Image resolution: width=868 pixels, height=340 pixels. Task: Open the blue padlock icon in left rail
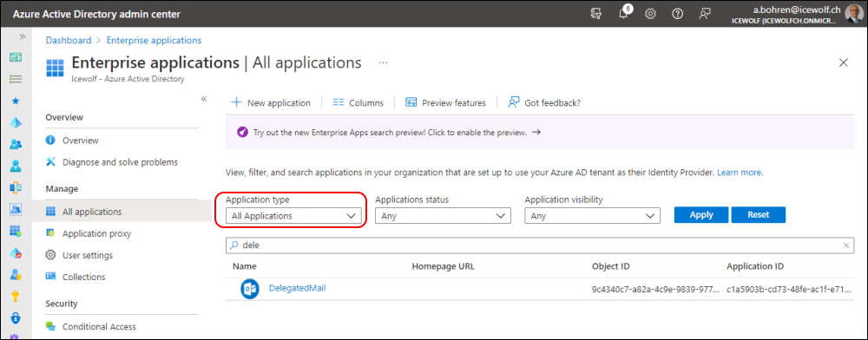16,318
